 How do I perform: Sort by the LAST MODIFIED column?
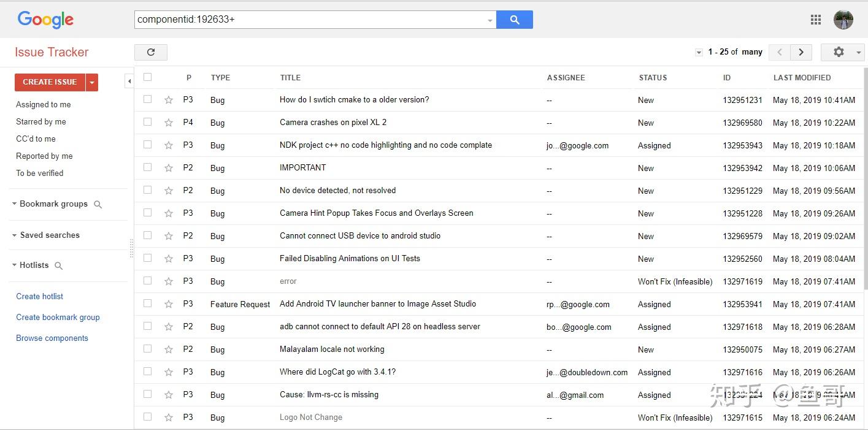click(x=802, y=78)
